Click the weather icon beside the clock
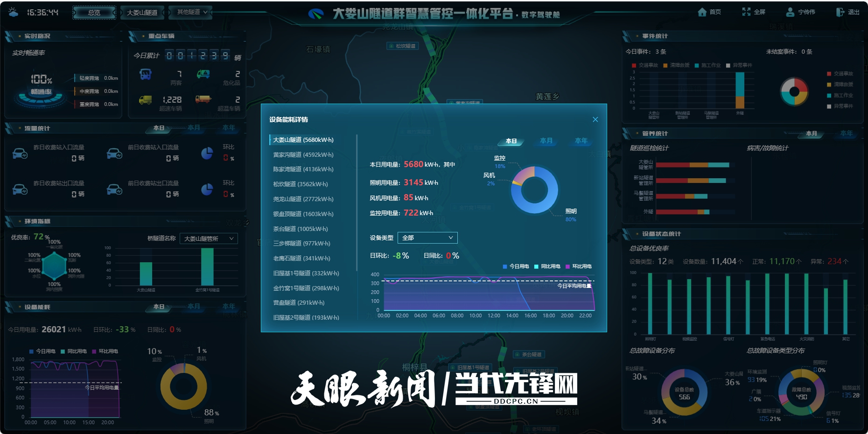868x434 pixels. click(x=14, y=12)
